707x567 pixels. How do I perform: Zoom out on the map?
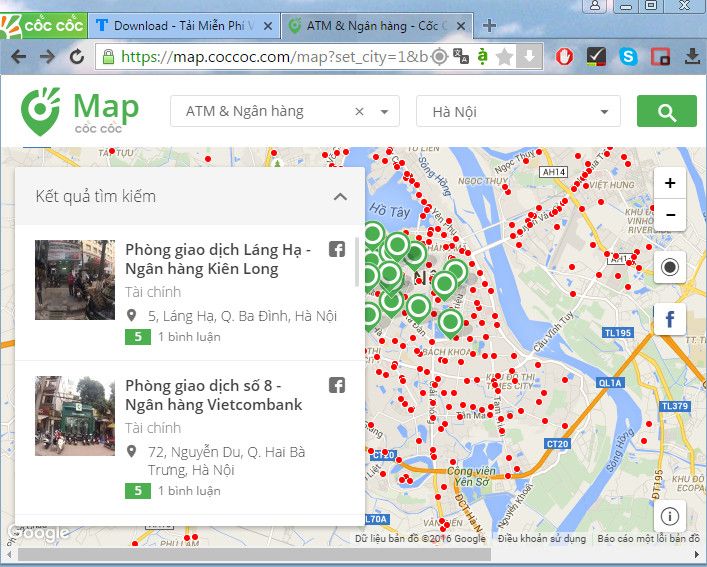coord(669,214)
